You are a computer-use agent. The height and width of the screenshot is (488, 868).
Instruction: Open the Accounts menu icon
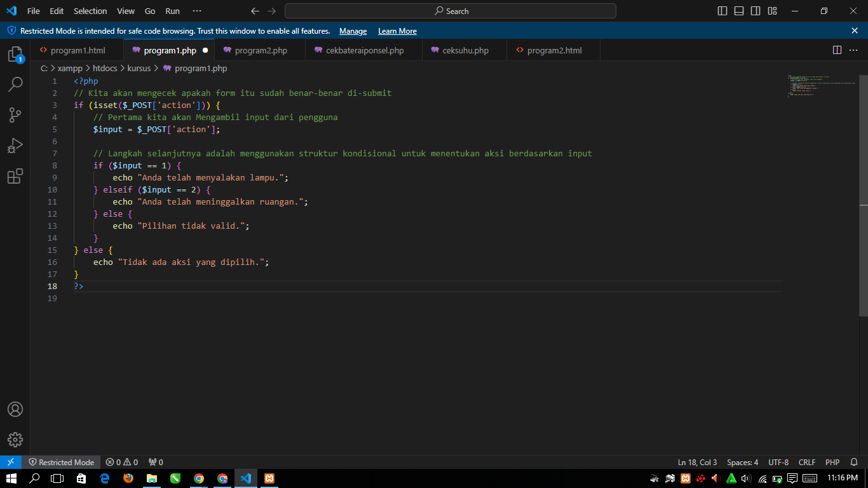pos(15,409)
